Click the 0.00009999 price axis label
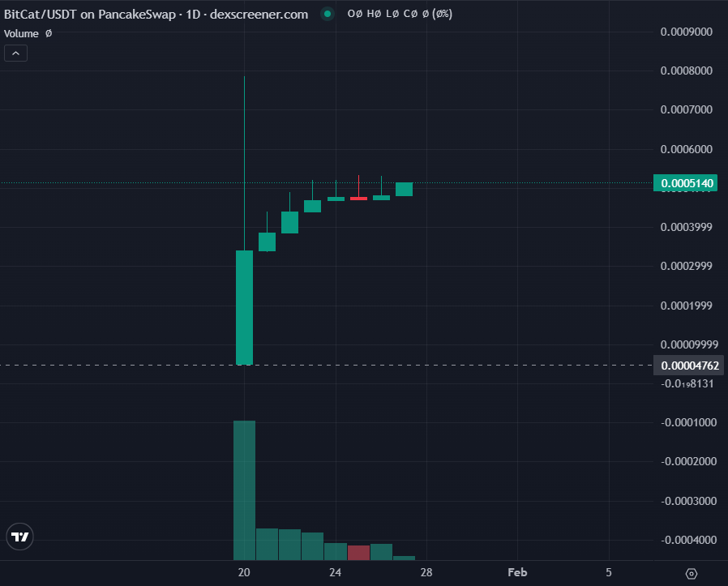This screenshot has width=728, height=586. (x=689, y=344)
